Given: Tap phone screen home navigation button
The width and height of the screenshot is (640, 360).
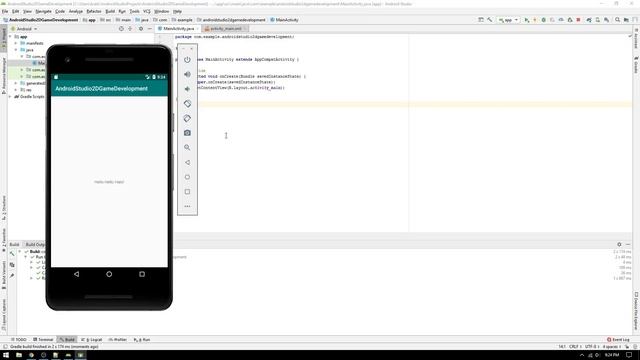Looking at the screenshot, I should [109, 274].
